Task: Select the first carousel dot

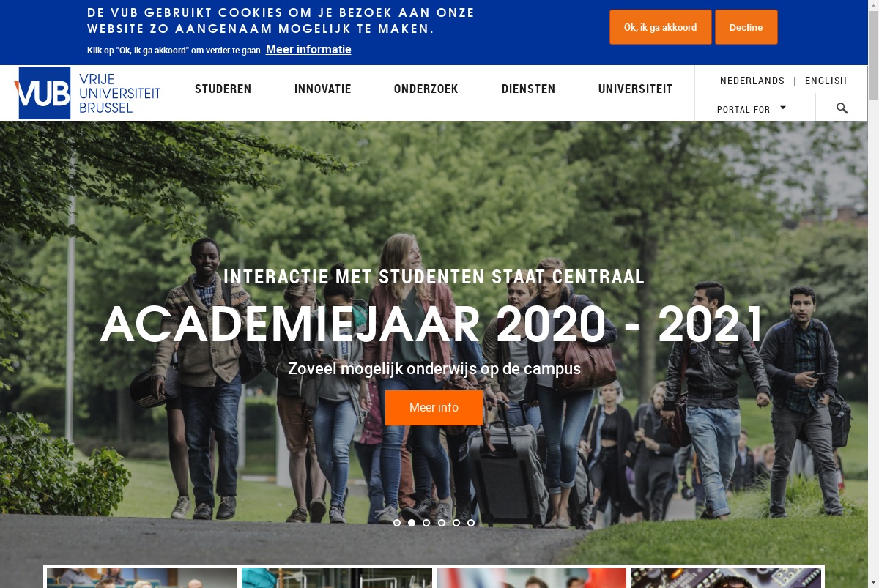Action: pyautogui.click(x=397, y=523)
